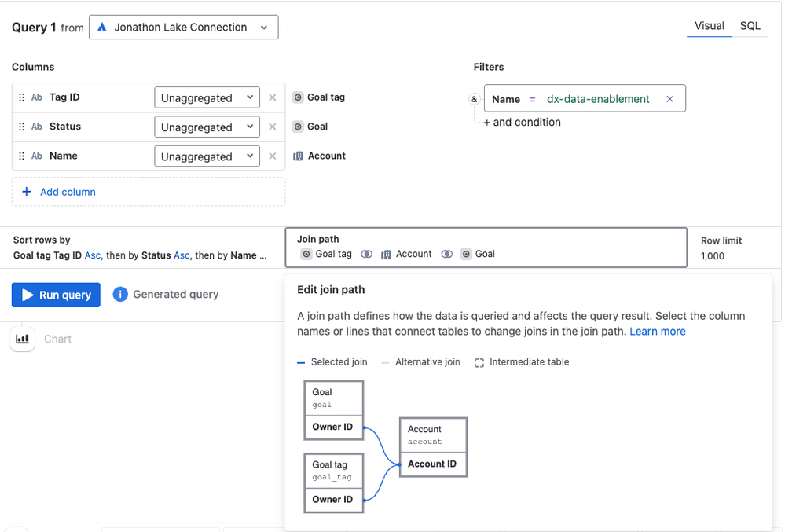
Task: Click drag handle for the Name column
Action: [x=21, y=156]
